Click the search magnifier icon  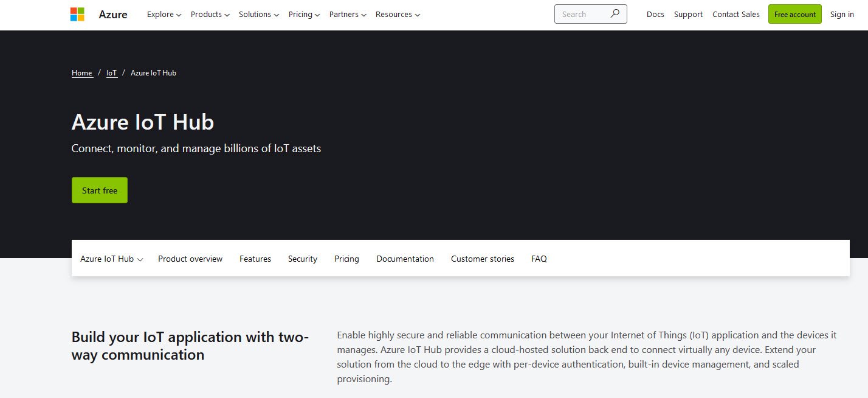point(615,13)
